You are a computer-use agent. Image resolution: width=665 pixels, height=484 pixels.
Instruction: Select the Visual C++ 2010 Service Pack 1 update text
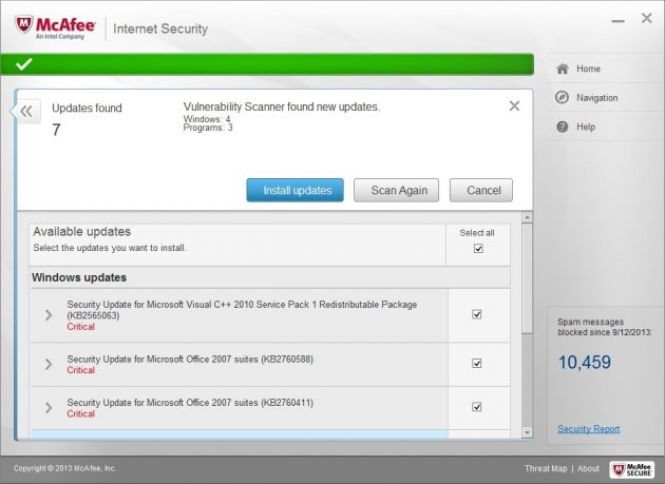242,310
